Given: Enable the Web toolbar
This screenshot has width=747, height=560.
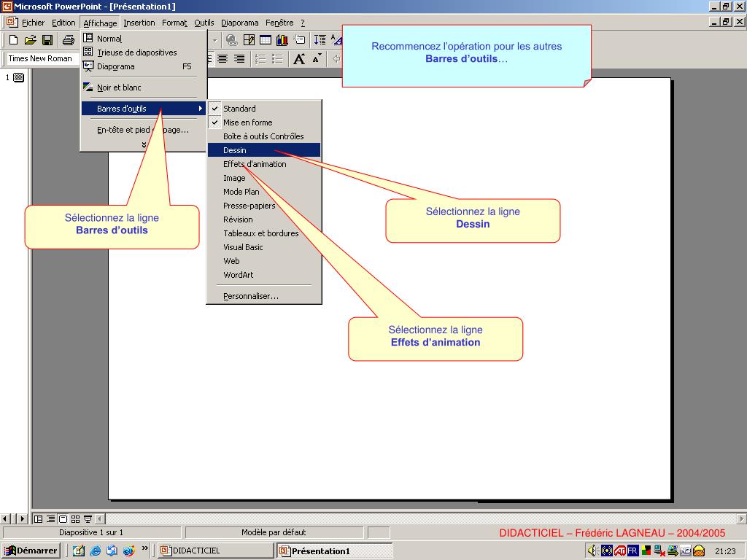Looking at the screenshot, I should click(x=264, y=261).
